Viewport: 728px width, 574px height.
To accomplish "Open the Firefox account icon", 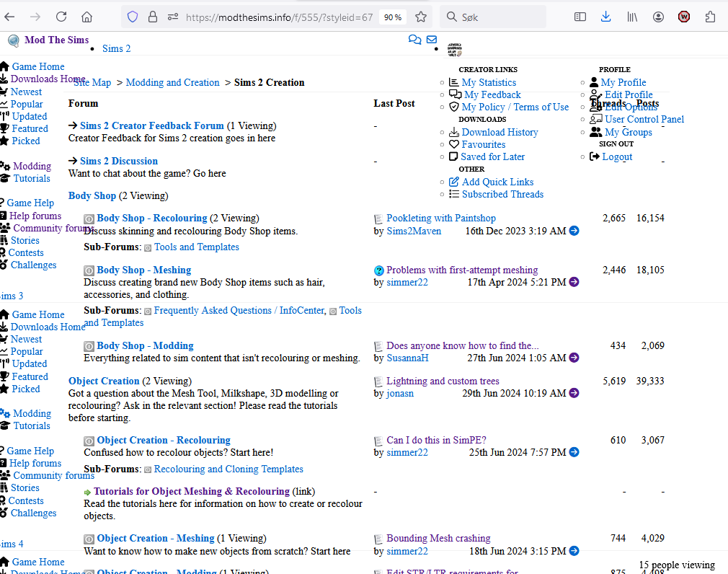I will (658, 17).
